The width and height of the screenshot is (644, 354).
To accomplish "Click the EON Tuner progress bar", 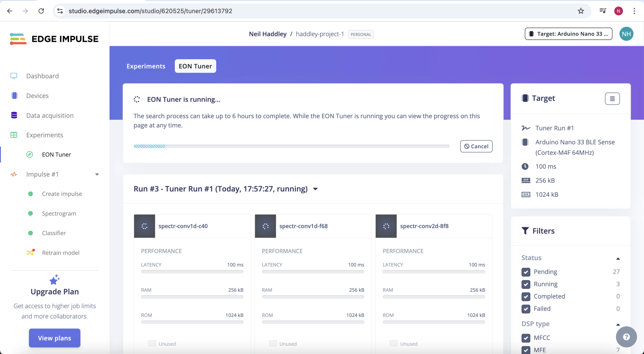I will (x=291, y=146).
